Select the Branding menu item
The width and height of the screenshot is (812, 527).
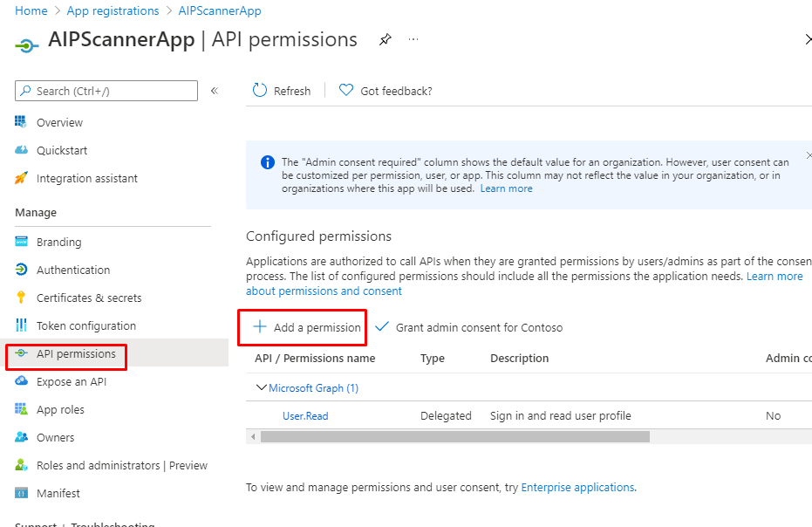tap(58, 243)
